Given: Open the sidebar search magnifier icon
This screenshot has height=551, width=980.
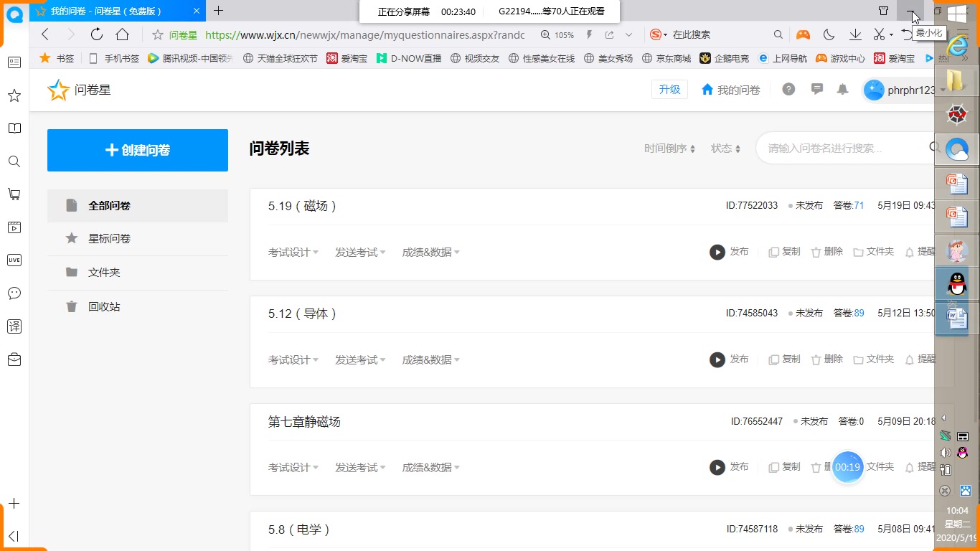Looking at the screenshot, I should [14, 161].
